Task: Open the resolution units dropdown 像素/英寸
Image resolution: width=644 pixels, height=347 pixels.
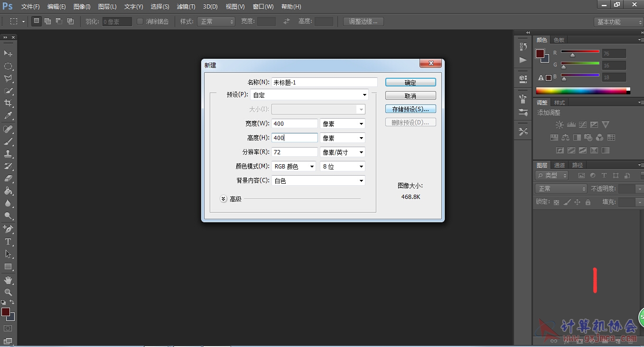Action: tap(343, 152)
